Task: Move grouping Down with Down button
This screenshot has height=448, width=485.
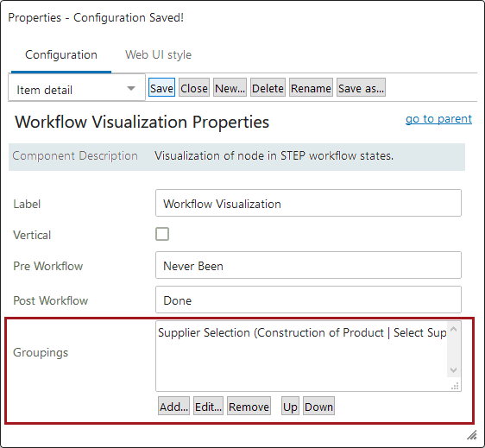Action: [x=318, y=406]
